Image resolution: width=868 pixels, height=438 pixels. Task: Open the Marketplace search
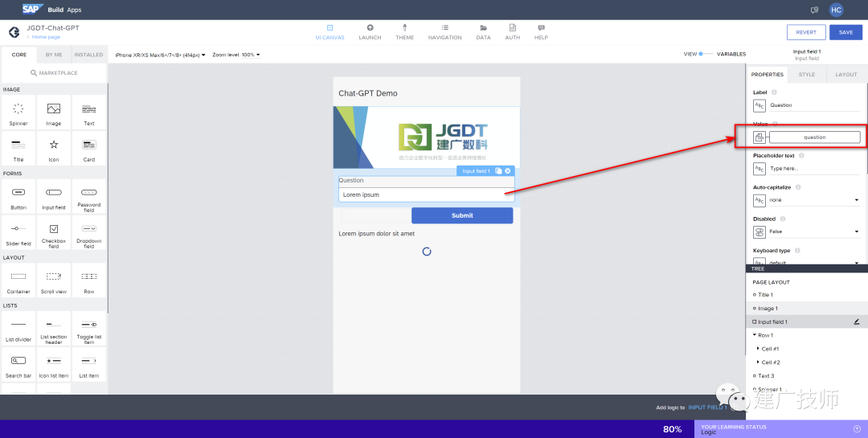pyautogui.click(x=54, y=73)
